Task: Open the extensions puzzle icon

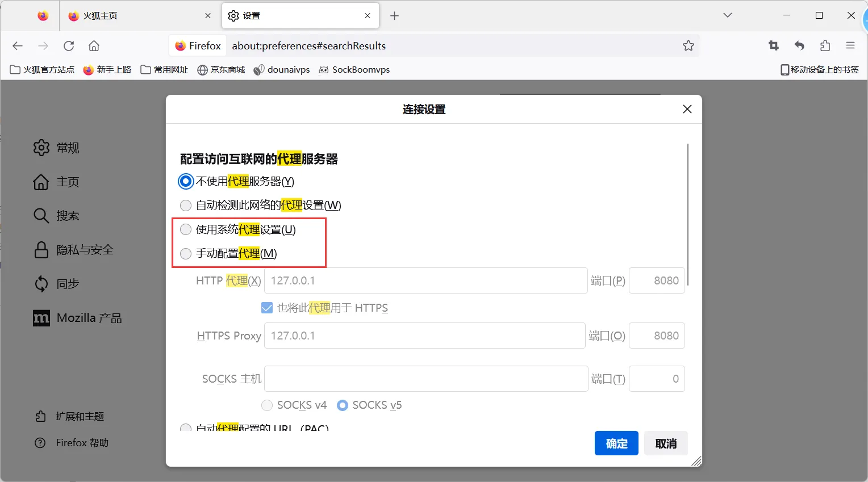Action: [x=825, y=46]
